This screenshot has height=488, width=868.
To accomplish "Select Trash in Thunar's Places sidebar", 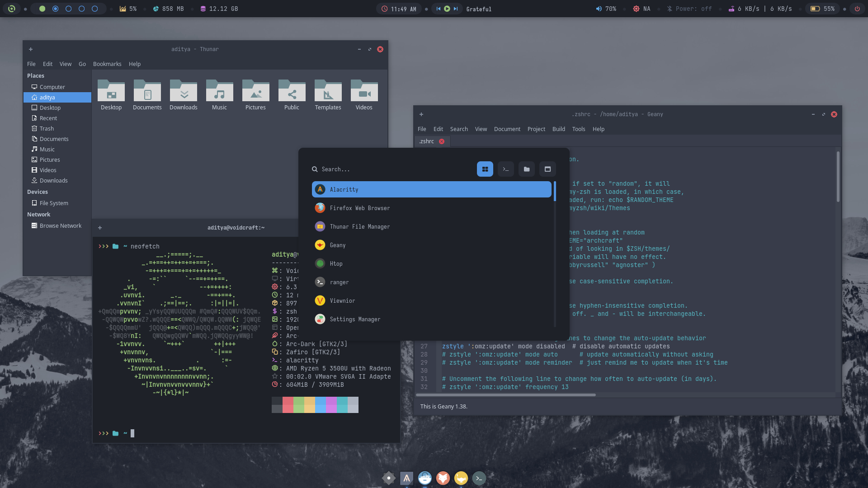I will (x=47, y=129).
